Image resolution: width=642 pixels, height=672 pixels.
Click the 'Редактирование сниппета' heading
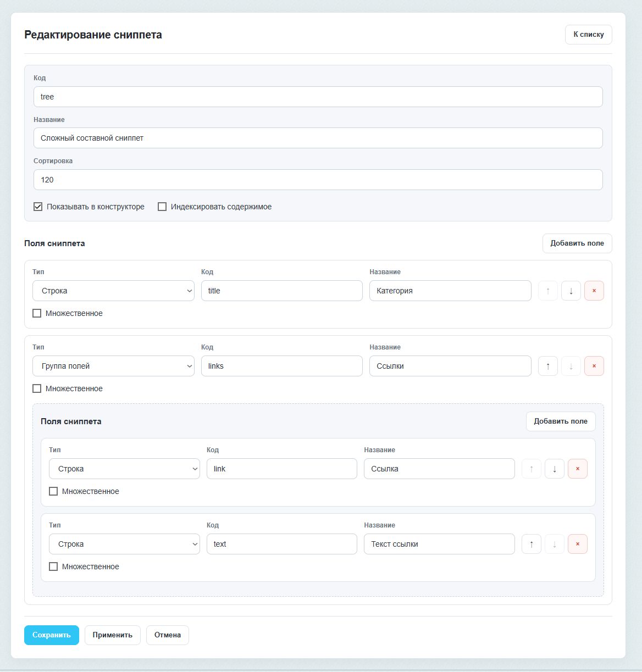click(x=93, y=35)
